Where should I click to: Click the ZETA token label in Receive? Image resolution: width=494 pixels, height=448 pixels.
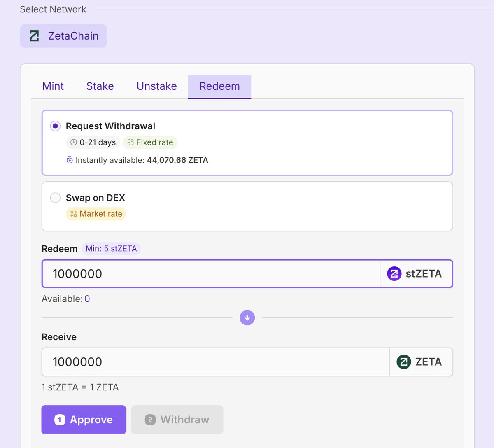click(429, 362)
